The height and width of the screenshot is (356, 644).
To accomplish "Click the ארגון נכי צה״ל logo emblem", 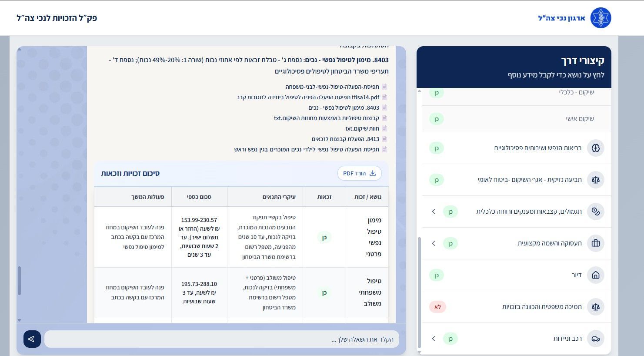I will click(x=601, y=18).
